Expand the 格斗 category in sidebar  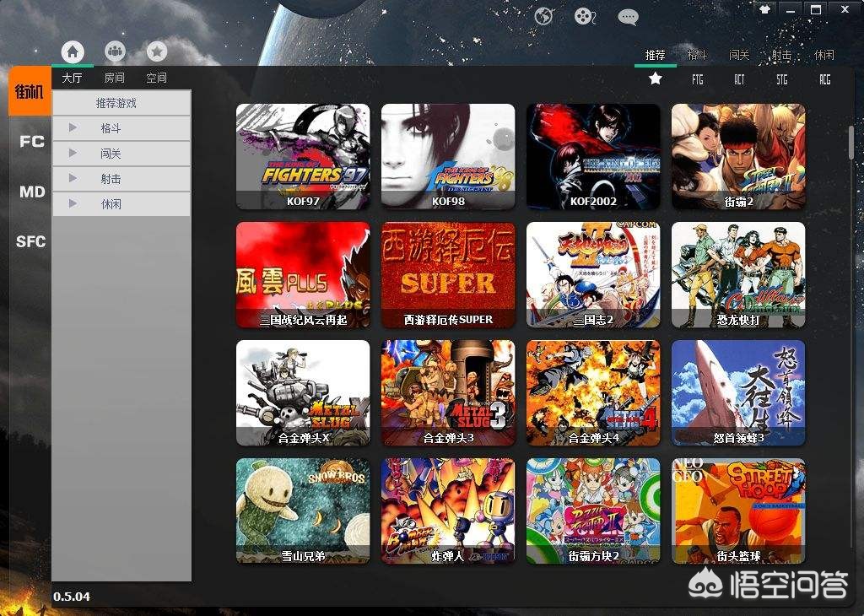[x=73, y=128]
